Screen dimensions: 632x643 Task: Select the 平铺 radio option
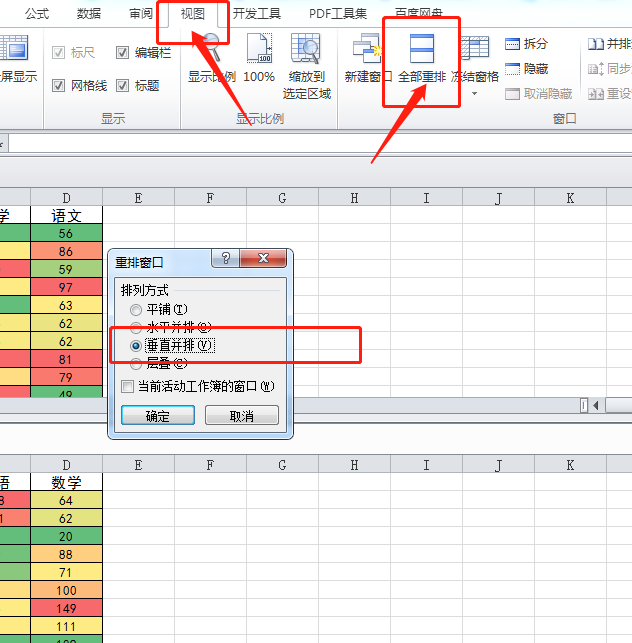(136, 310)
